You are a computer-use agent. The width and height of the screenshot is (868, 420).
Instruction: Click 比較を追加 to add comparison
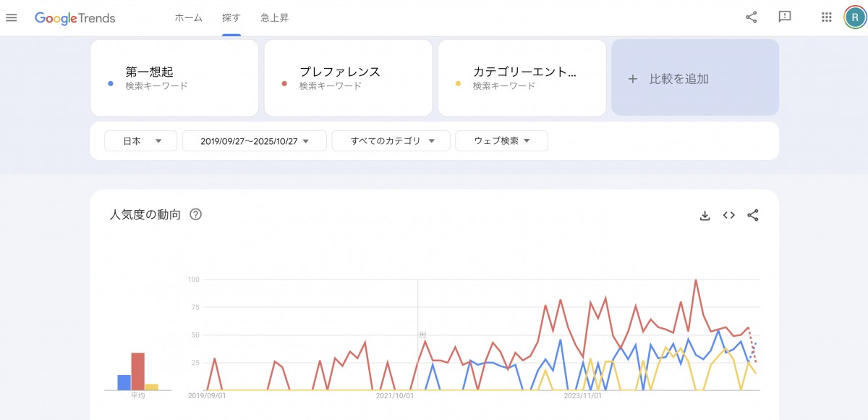tap(695, 78)
